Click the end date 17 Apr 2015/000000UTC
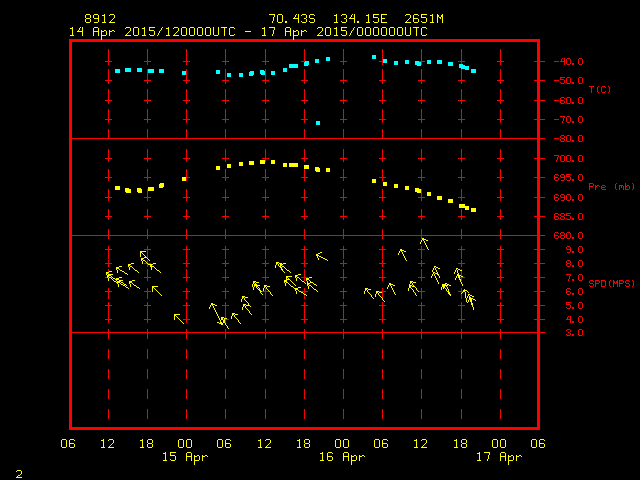 pos(344,32)
